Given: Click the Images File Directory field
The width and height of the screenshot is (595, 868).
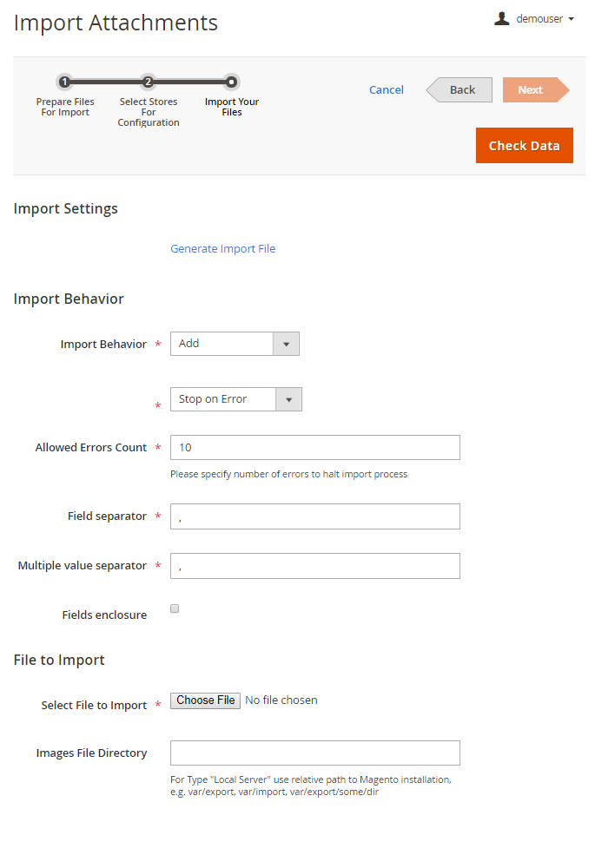Looking at the screenshot, I should [x=314, y=753].
